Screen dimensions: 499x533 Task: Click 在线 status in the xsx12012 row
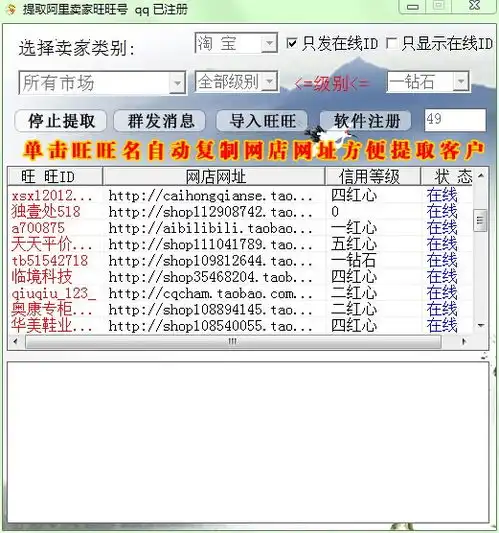pos(442,195)
